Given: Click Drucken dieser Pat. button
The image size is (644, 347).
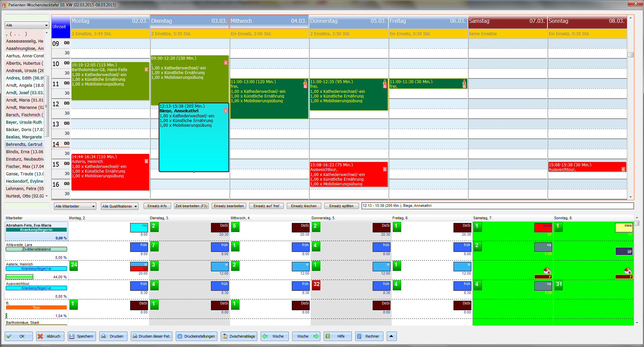Looking at the screenshot, I should point(151,336).
